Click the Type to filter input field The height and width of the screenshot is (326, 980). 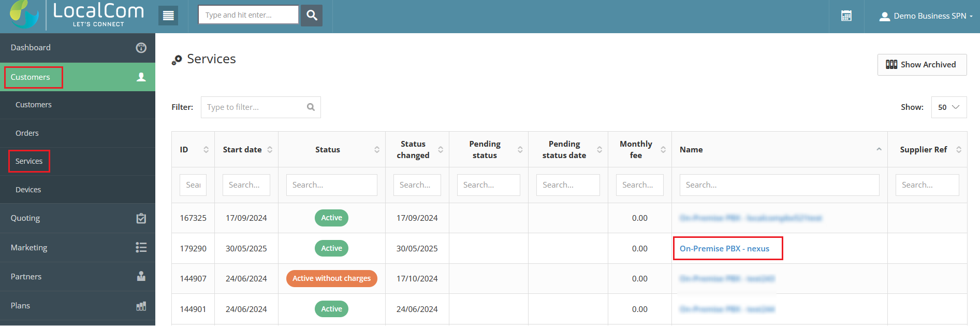point(255,107)
